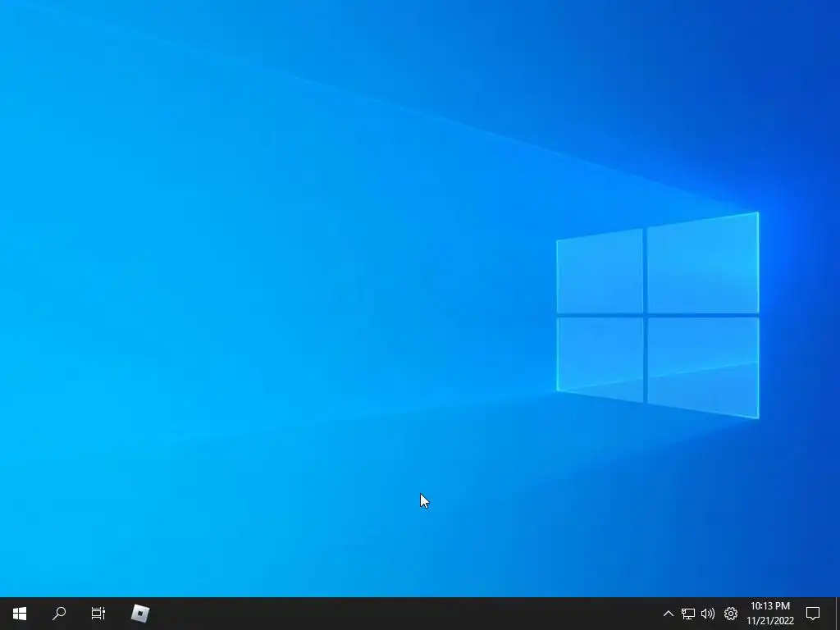Open Action Center notifications icon
840x630 pixels.
(813, 614)
